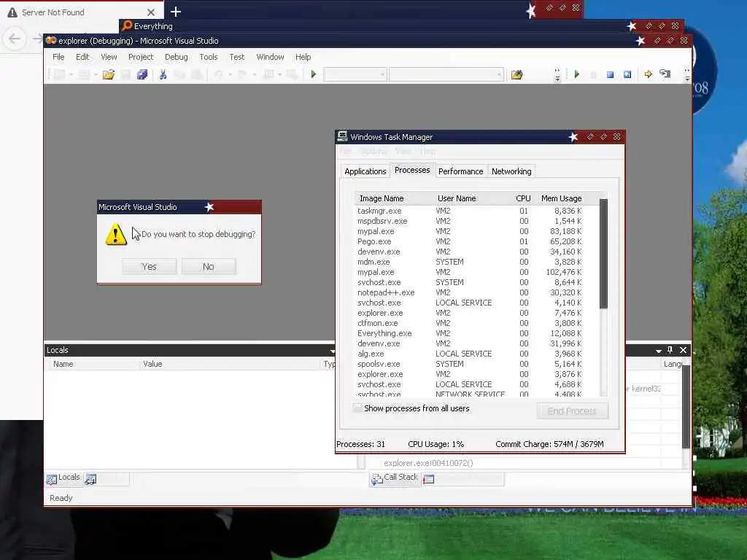Open the Project menu in Visual Studio
This screenshot has width=747, height=560.
pos(141,57)
